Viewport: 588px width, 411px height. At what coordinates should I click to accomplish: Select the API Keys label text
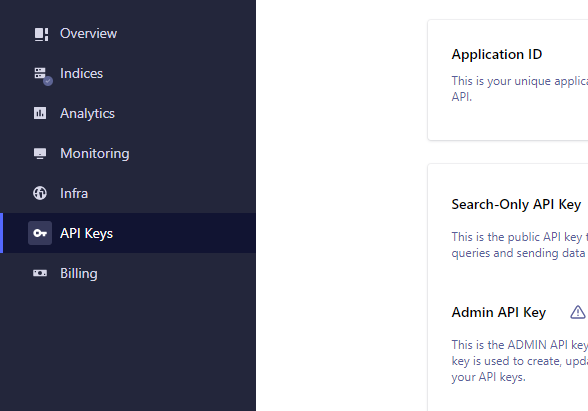pyautogui.click(x=87, y=234)
